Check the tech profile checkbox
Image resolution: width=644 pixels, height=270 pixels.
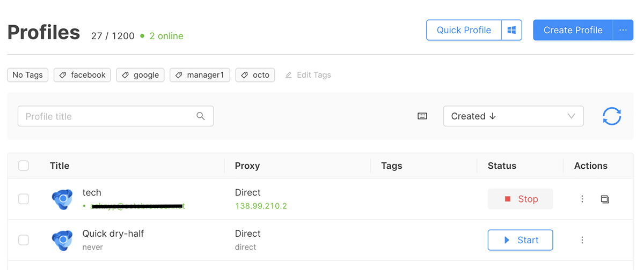24,199
